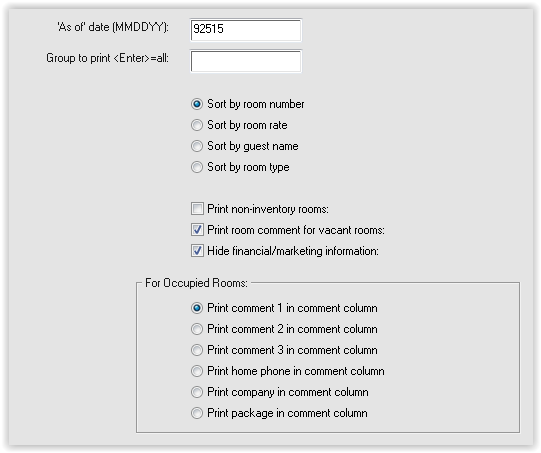Click the For Occupied Rooms group title
541x453 pixels.
pos(196,283)
